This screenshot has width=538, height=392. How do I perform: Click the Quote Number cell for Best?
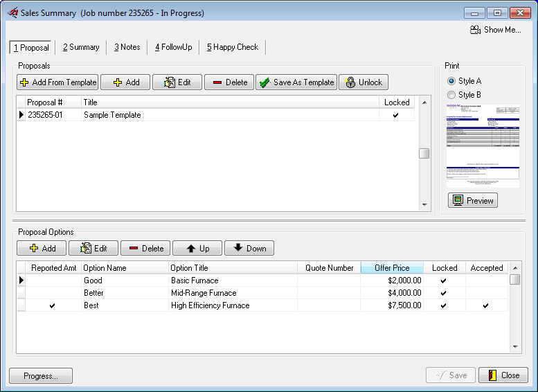point(329,305)
